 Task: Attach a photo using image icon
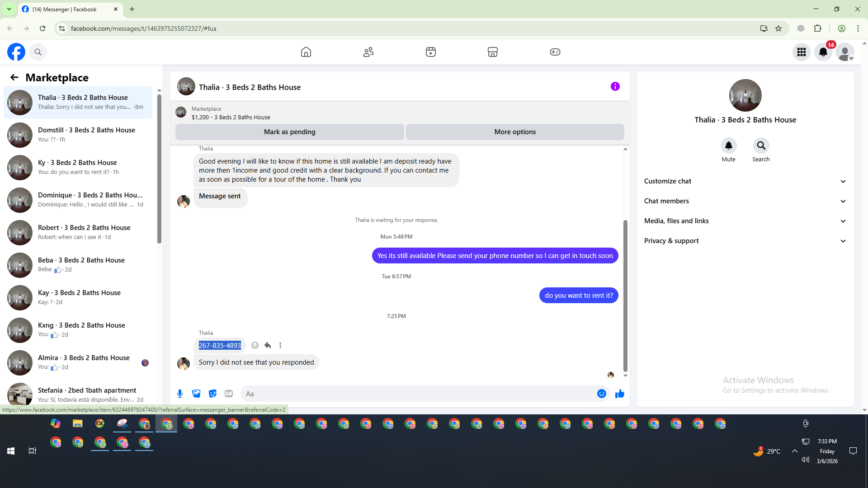(196, 394)
